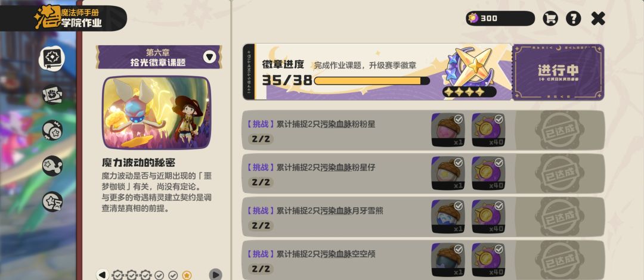Click the badge progress bar 35/38
The width and height of the screenshot is (644, 280).
371,81
